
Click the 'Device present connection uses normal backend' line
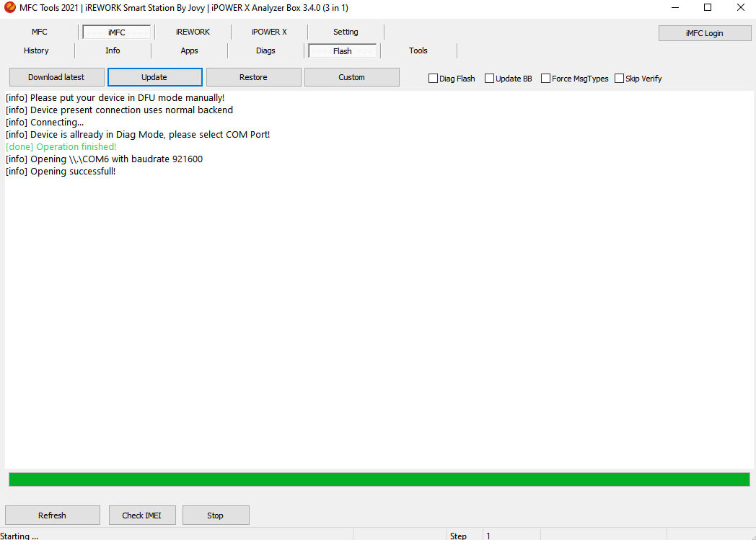(119, 110)
